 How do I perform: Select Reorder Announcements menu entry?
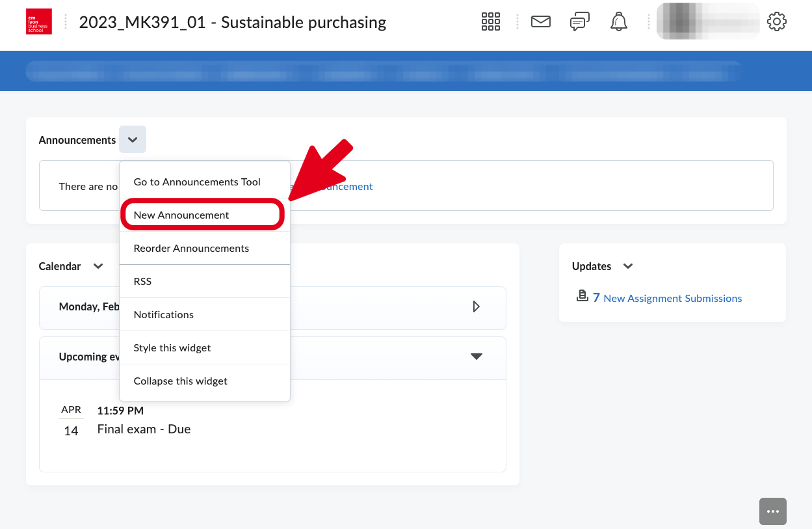191,249
